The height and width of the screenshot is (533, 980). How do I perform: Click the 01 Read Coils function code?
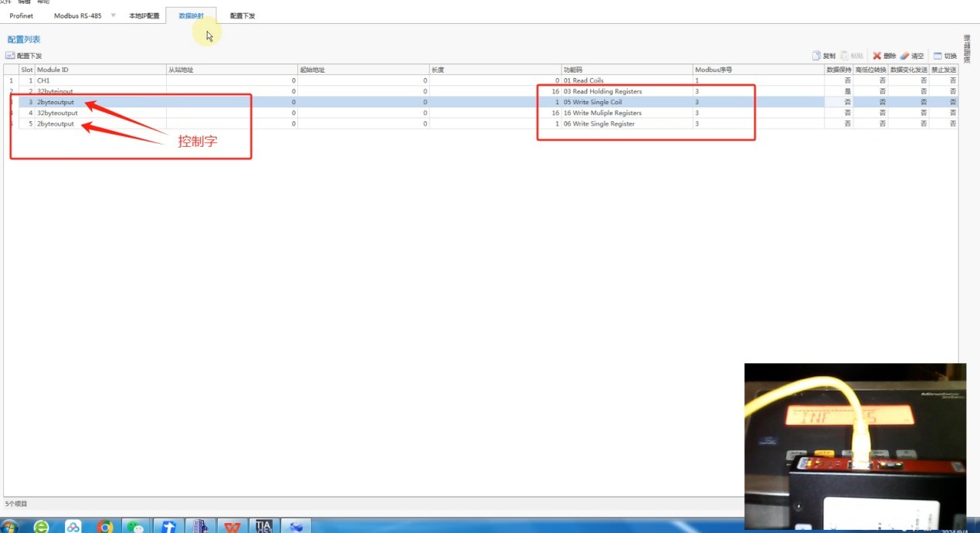627,80
